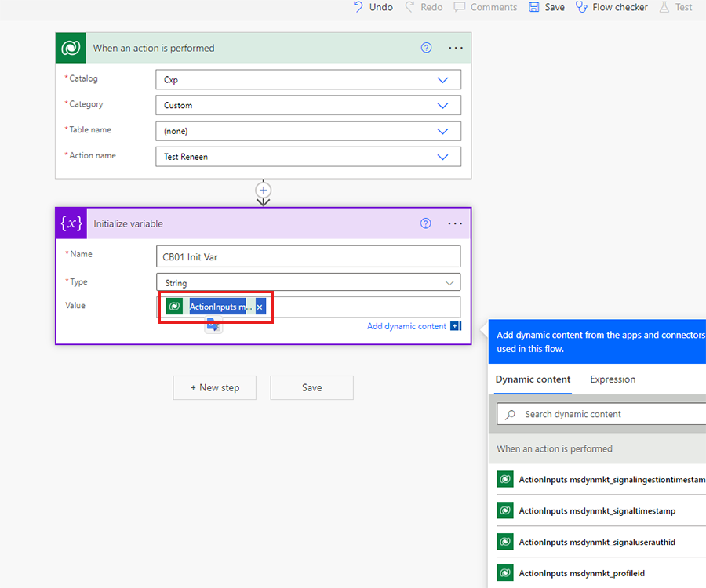Choose ActionInputs msdynmkt_signaltimestamp
This screenshot has height=588, width=706.
coord(601,510)
